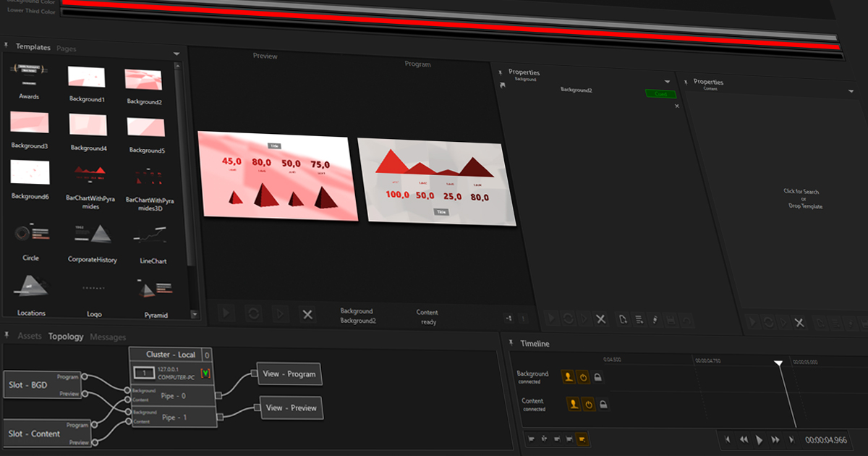Click the refresh icon under Preview panel
The width and height of the screenshot is (868, 456).
(x=254, y=313)
